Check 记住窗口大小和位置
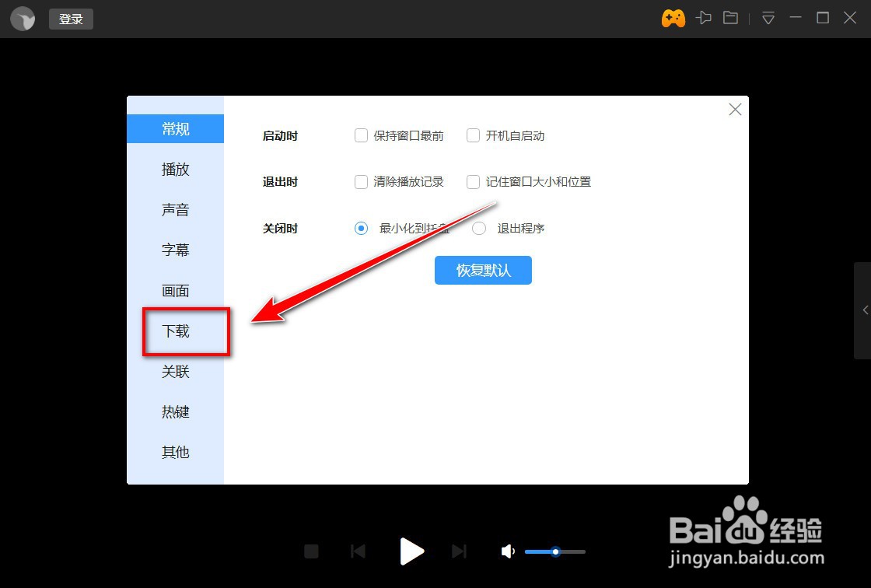This screenshot has width=871, height=588. click(x=473, y=181)
